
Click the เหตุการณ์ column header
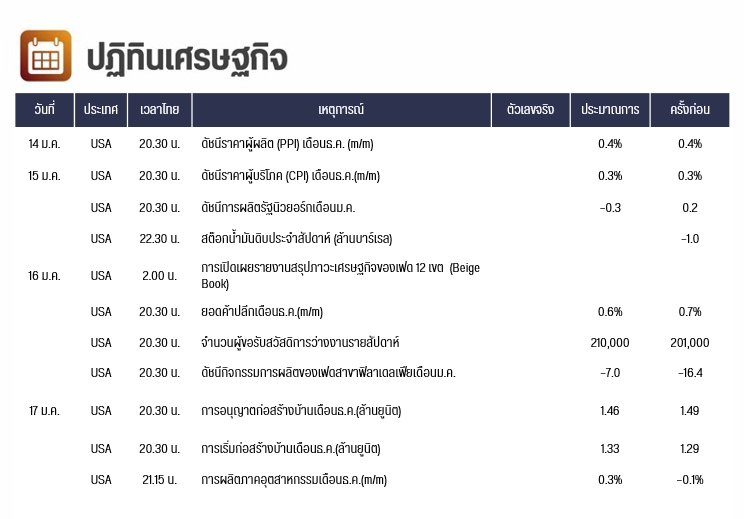pyautogui.click(x=341, y=110)
